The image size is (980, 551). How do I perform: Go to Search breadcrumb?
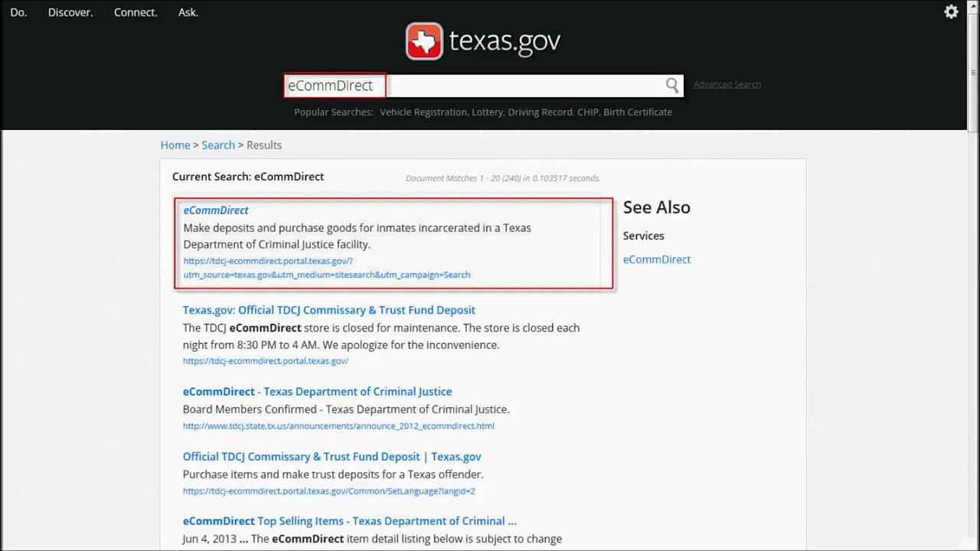coord(218,145)
